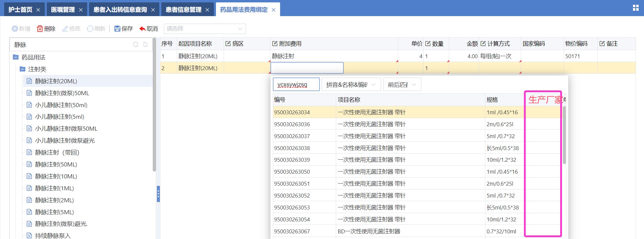Click the 刷新 refresh icon

coord(90,29)
